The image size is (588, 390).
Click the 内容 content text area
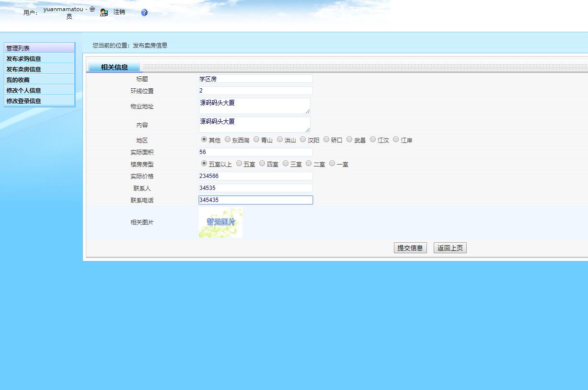(254, 124)
